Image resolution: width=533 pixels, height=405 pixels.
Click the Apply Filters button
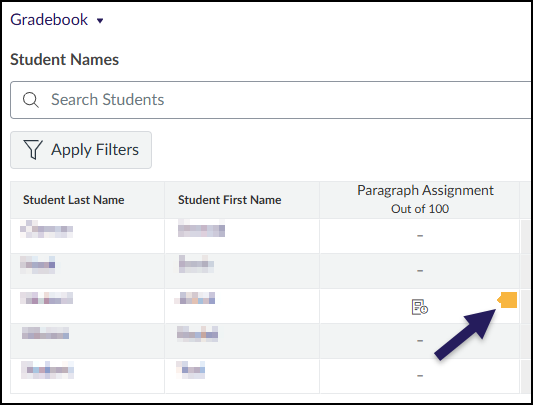point(81,150)
